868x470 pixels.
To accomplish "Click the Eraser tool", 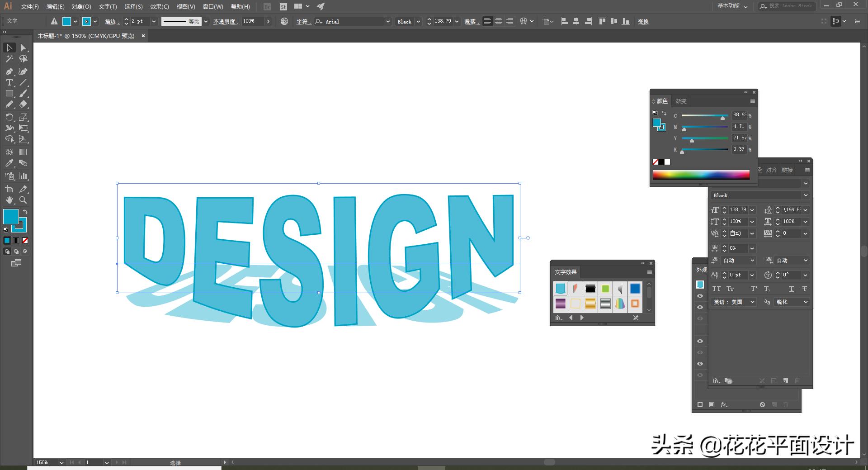I will pyautogui.click(x=23, y=104).
